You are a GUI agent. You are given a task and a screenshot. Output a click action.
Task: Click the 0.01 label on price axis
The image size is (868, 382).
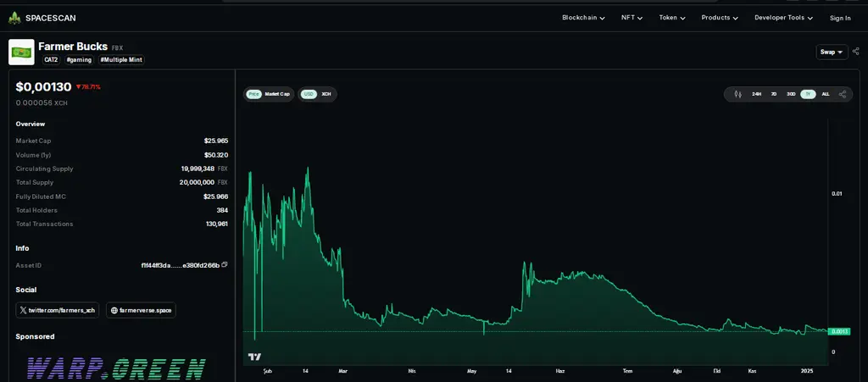point(837,193)
